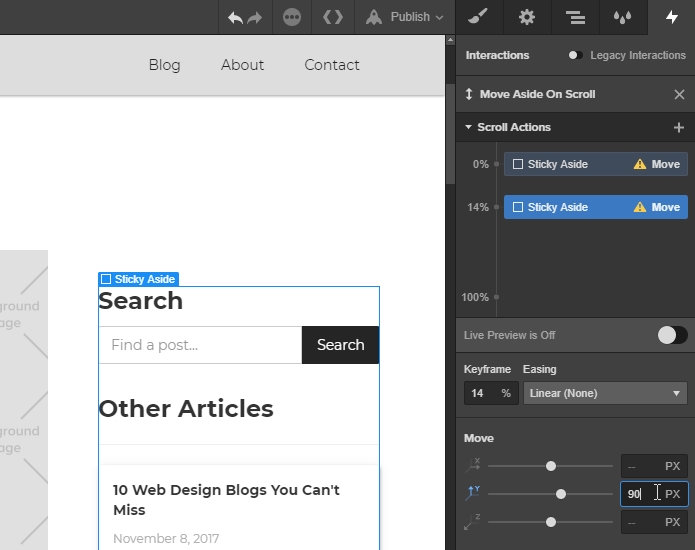The height and width of the screenshot is (550, 695).
Task: Click the PX unit of Z move field
Action: (x=672, y=522)
